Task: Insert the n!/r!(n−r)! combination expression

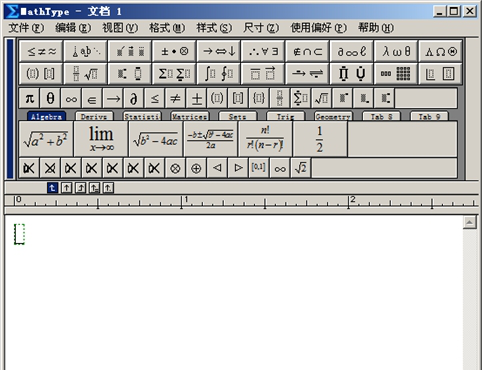Action: point(265,139)
